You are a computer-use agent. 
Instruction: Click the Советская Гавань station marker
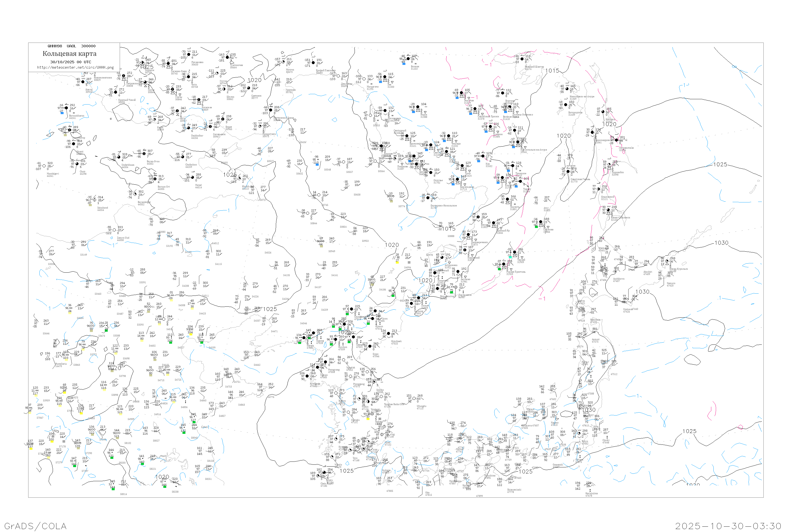tap(568, 172)
